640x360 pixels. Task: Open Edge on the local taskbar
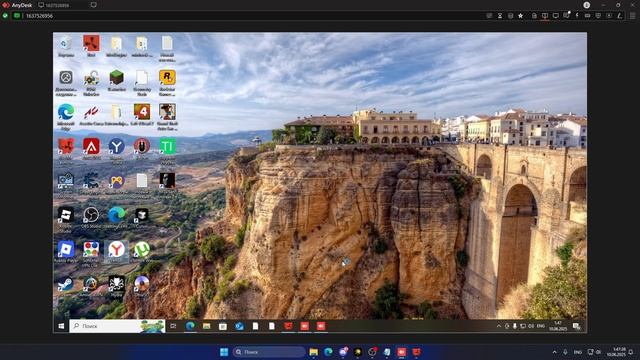pyautogui.click(x=328, y=352)
